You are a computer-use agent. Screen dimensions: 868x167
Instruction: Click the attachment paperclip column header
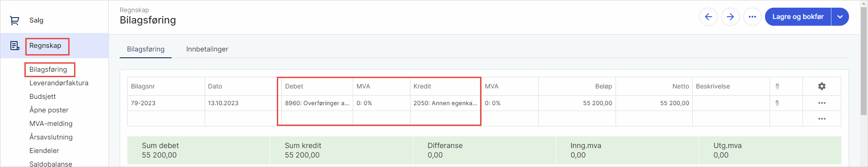(x=777, y=86)
